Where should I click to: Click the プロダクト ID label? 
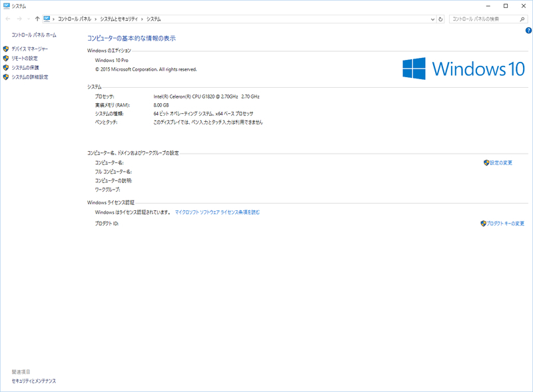[107, 224]
